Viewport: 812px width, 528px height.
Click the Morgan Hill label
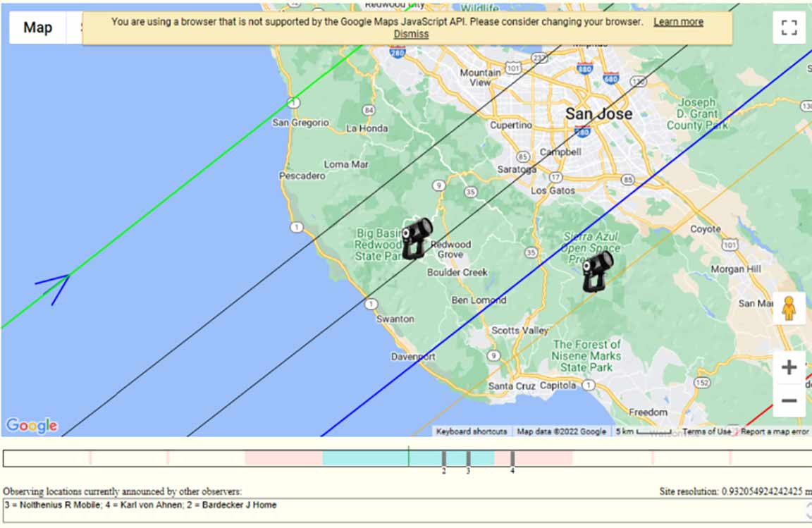coord(735,269)
